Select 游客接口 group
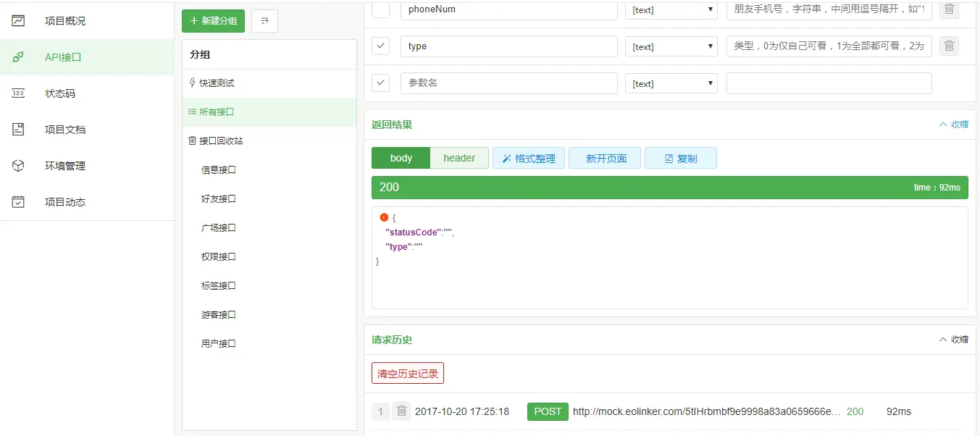 point(219,315)
